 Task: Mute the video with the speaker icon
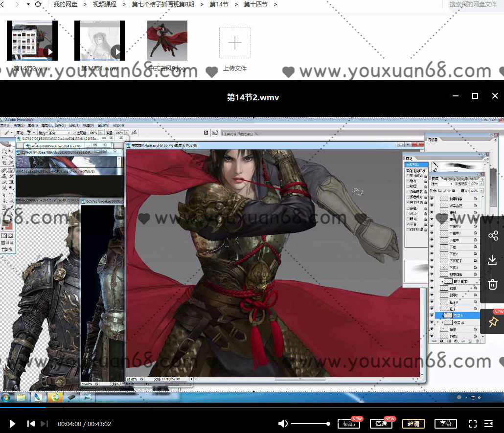(283, 424)
